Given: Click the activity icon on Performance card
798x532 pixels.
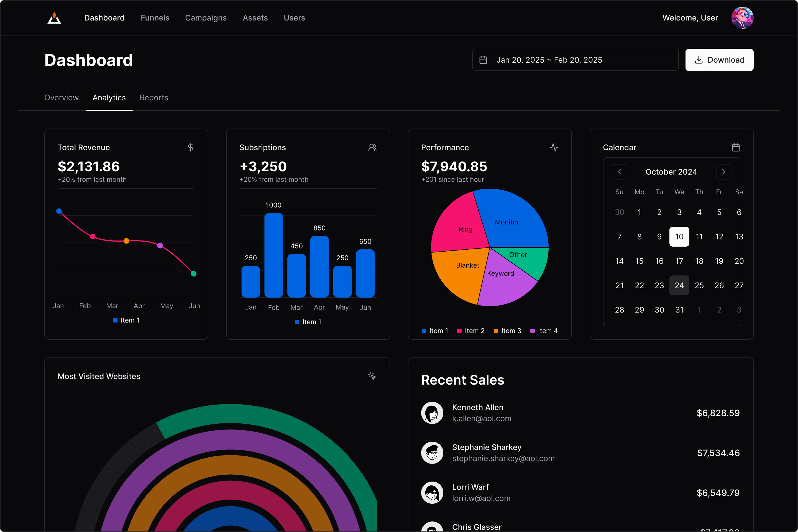Looking at the screenshot, I should pyautogui.click(x=554, y=147).
